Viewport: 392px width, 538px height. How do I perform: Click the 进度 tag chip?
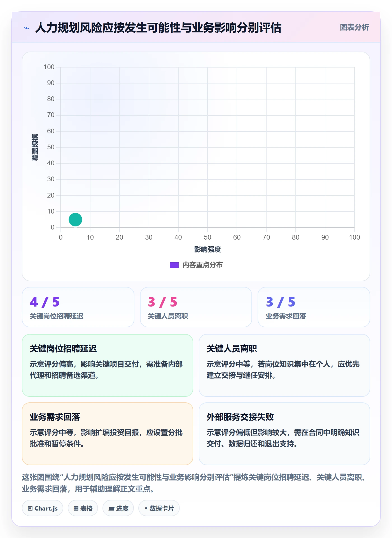118,508
